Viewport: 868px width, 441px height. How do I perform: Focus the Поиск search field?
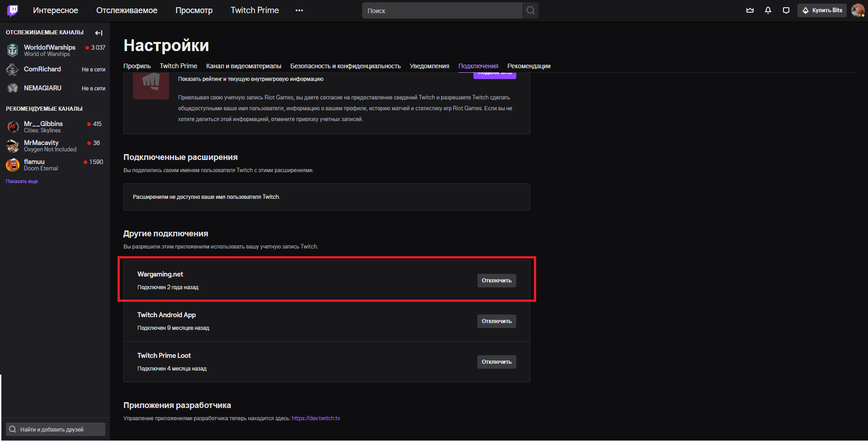point(442,10)
